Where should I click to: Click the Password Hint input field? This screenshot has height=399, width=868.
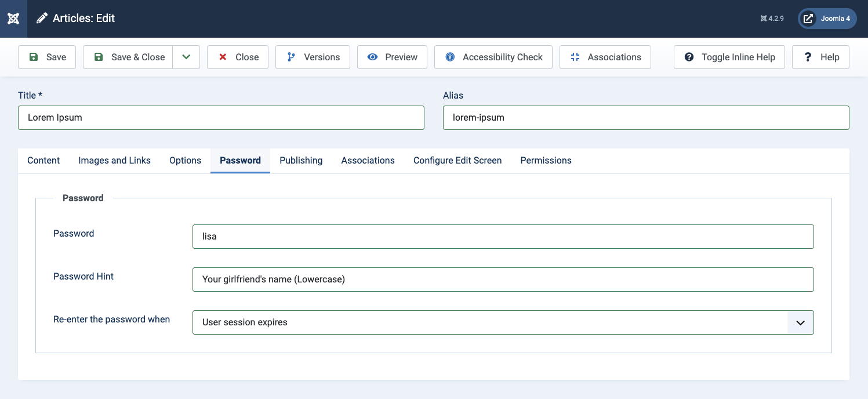coord(503,280)
